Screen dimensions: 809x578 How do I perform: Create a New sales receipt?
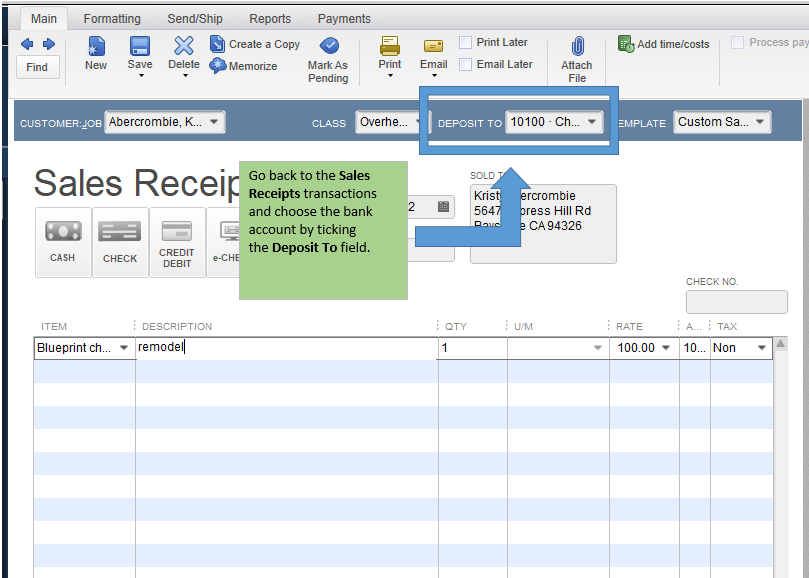96,53
